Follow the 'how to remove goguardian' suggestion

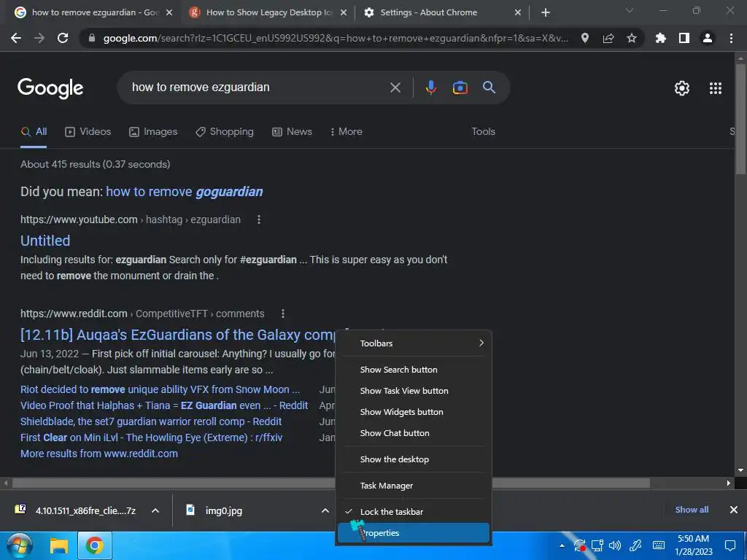(185, 192)
